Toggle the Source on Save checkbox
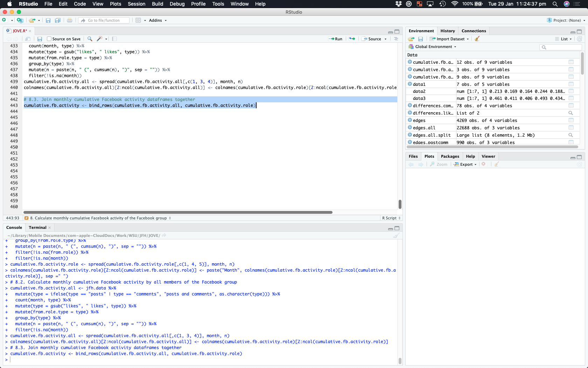The height and width of the screenshot is (368, 588). point(49,39)
